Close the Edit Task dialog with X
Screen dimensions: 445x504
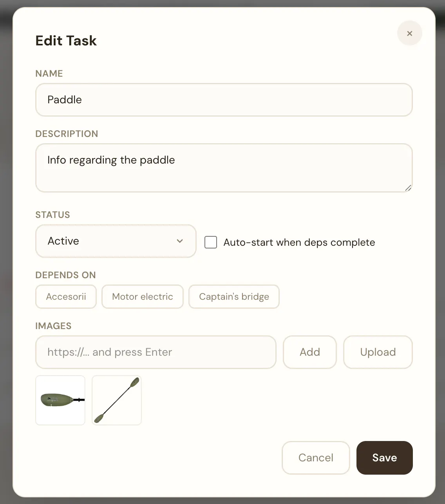tap(409, 34)
